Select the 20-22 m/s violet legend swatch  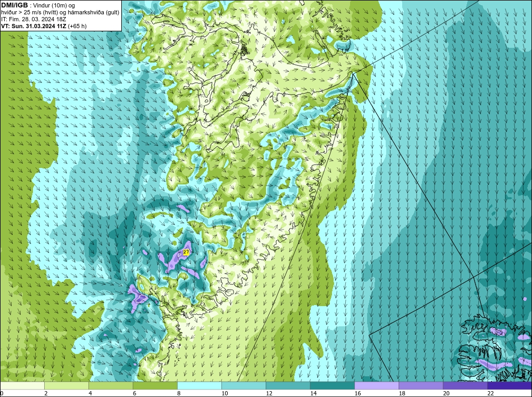point(465,386)
